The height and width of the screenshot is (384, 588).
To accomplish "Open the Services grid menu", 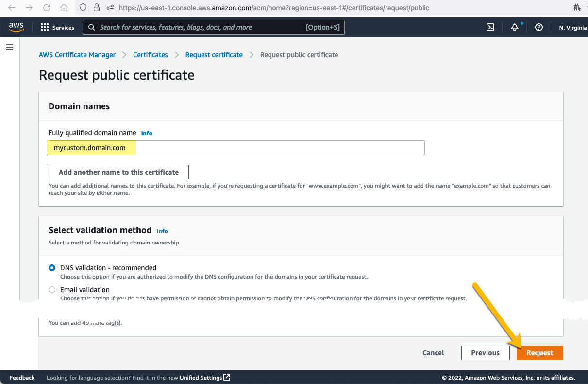I will [57, 28].
